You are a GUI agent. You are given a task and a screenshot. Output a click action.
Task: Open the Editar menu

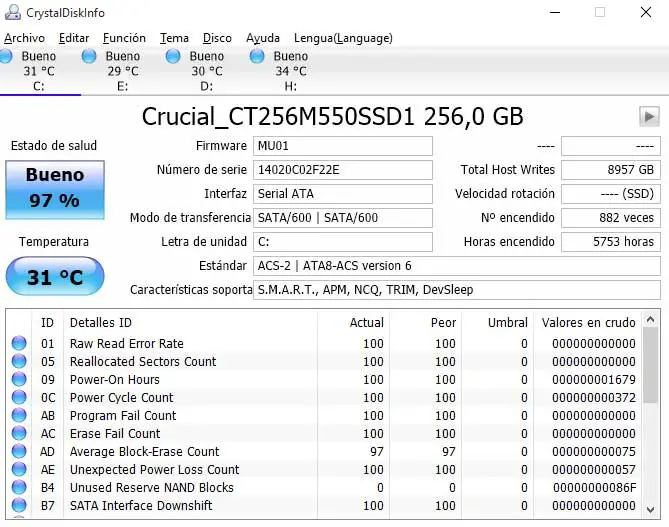(74, 38)
